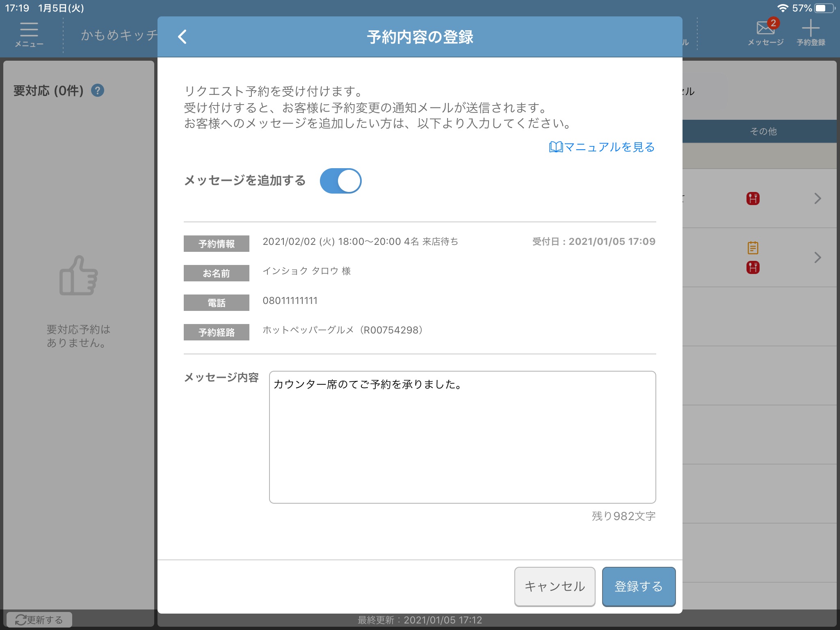Image resolution: width=840 pixels, height=630 pixels.
Task: Click the 予約経路 label
Action: tap(217, 332)
